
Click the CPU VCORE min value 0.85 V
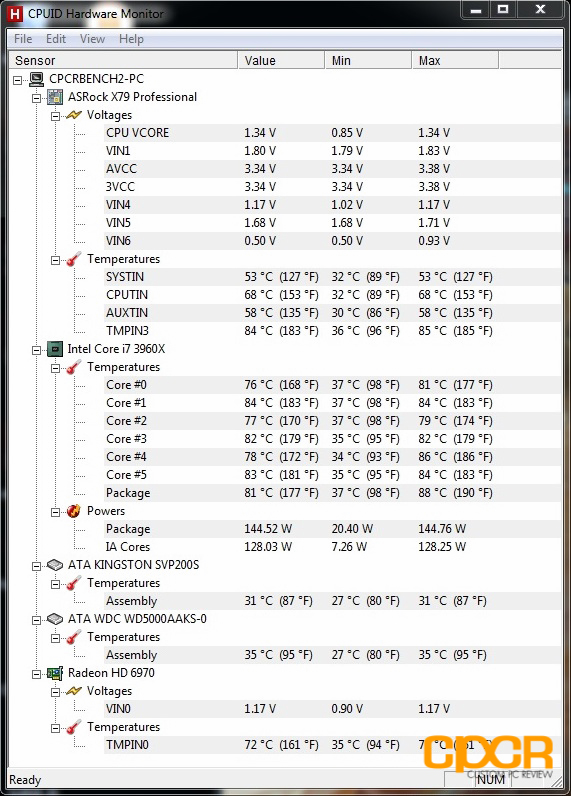tap(347, 133)
